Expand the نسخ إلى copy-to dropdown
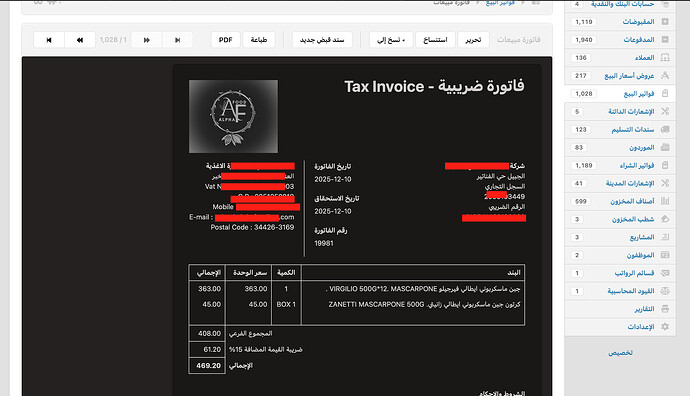This screenshot has height=396, width=690. coord(391,40)
